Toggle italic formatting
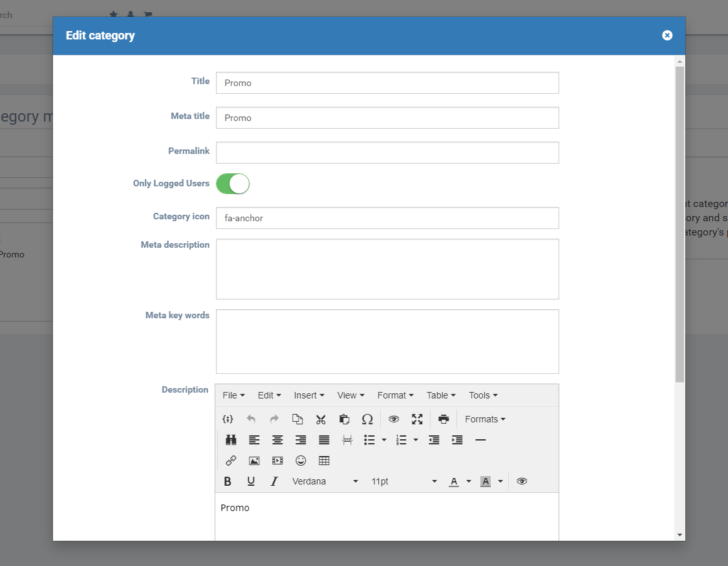 click(x=274, y=481)
